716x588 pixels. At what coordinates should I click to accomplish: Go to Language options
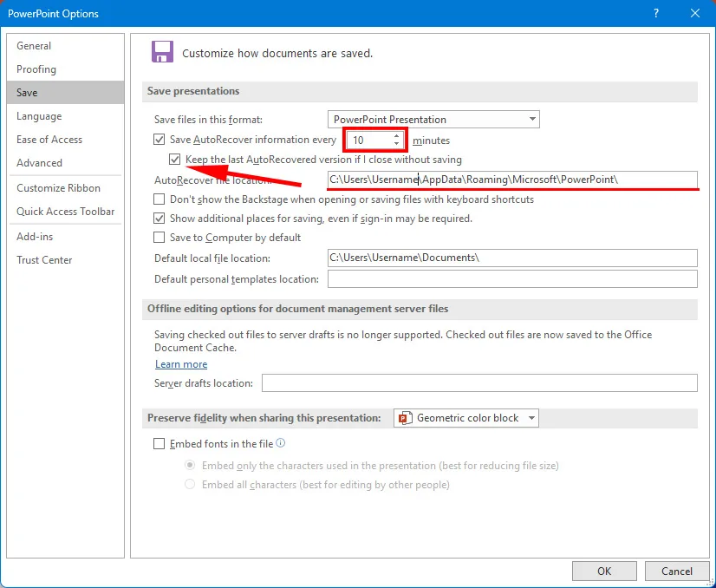pyautogui.click(x=65, y=116)
